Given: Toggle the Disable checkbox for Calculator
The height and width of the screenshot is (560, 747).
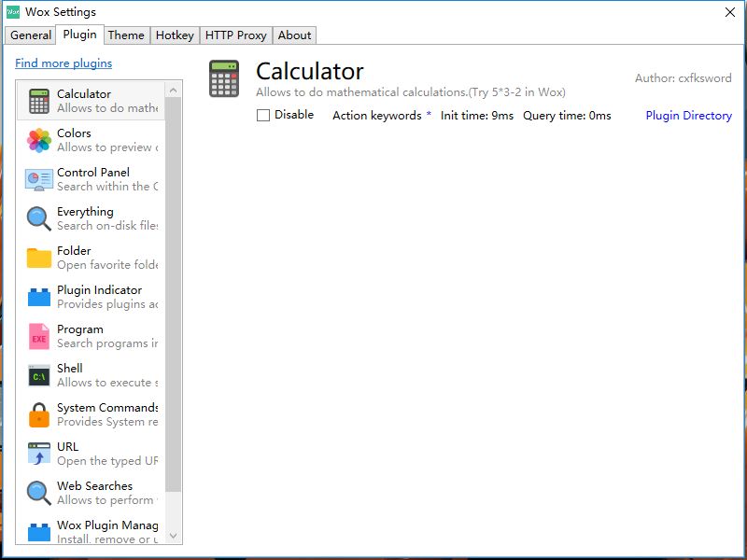Looking at the screenshot, I should click(x=263, y=115).
